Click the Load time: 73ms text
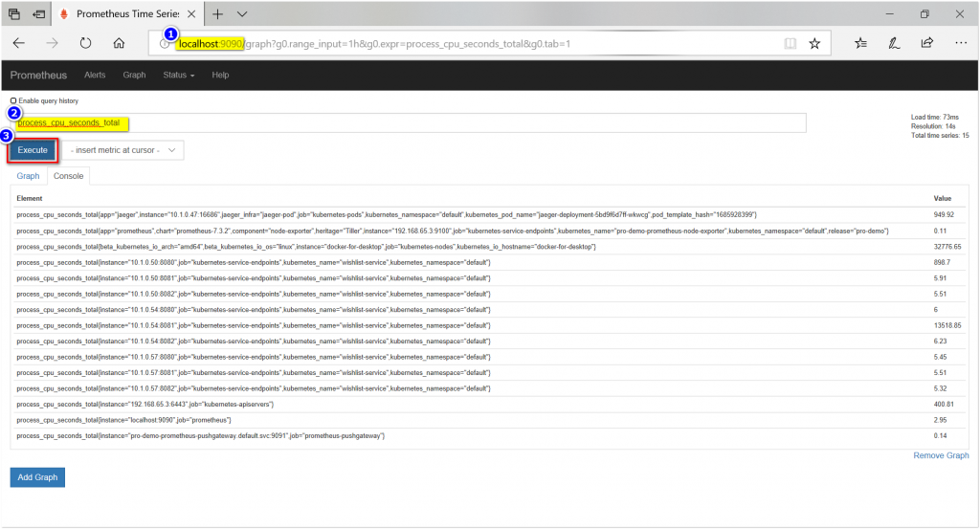The image size is (980, 529). (934, 117)
